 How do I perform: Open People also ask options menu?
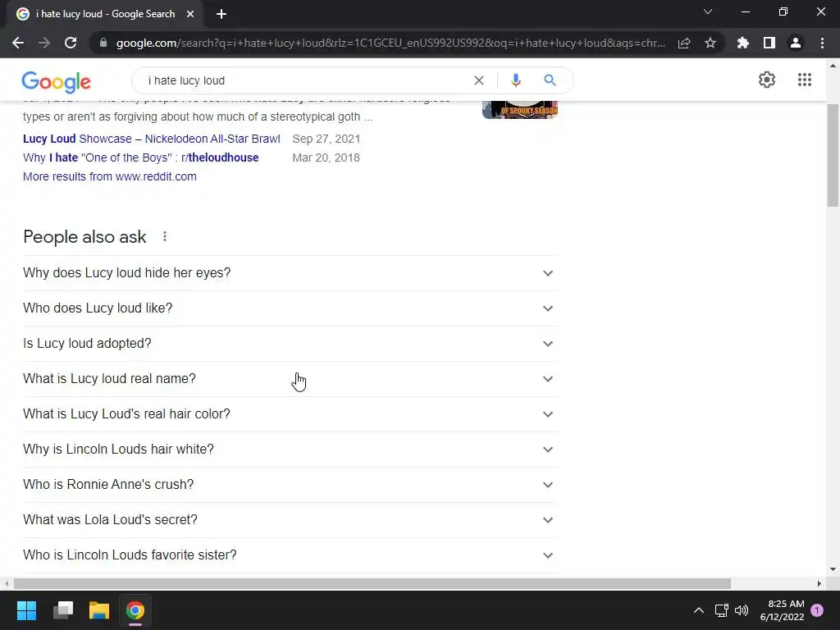tap(165, 236)
